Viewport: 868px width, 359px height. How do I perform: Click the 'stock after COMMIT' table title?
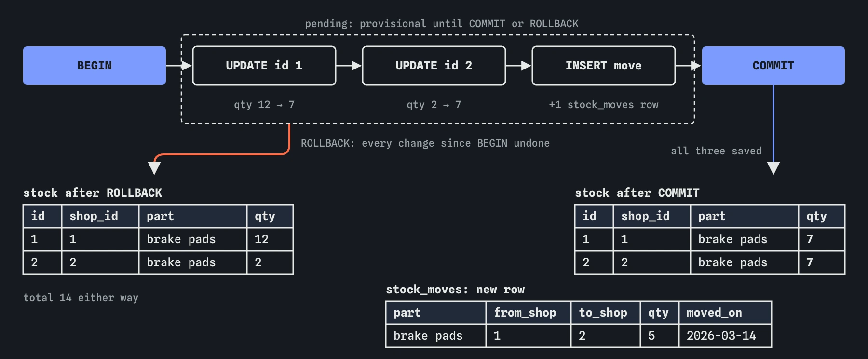click(x=637, y=193)
